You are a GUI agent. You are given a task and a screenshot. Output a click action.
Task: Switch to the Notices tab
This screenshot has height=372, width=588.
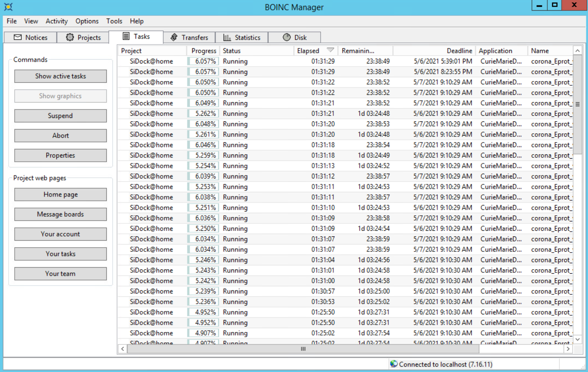(30, 37)
